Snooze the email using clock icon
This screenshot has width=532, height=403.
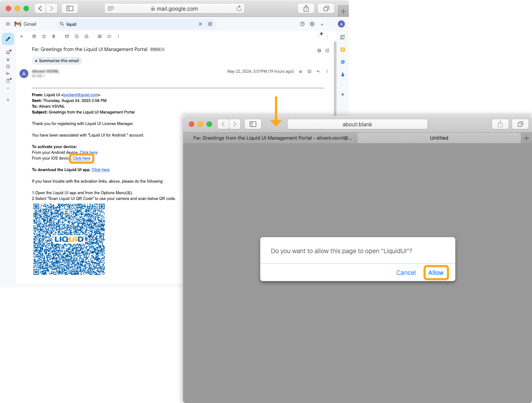77,36
